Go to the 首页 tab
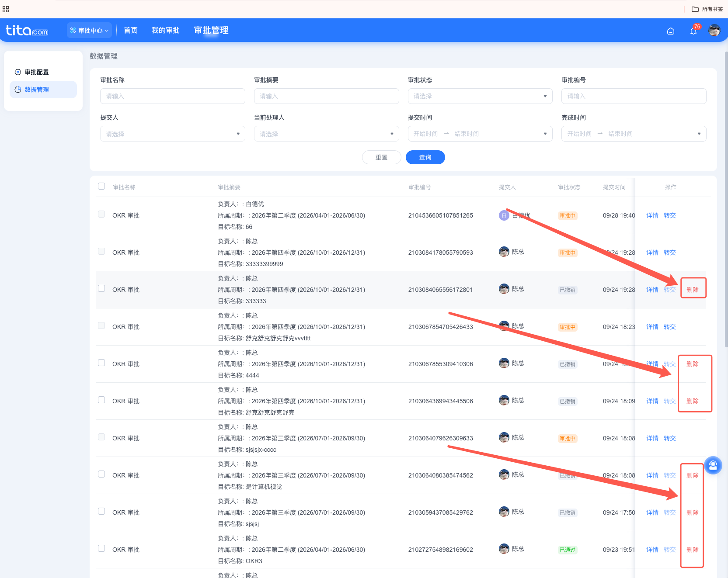The width and height of the screenshot is (728, 578). click(x=131, y=30)
